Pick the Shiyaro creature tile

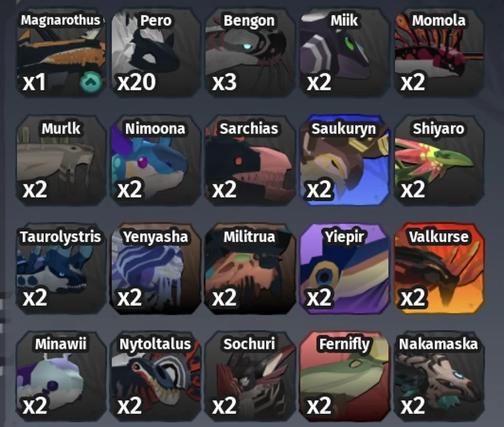[439, 160]
